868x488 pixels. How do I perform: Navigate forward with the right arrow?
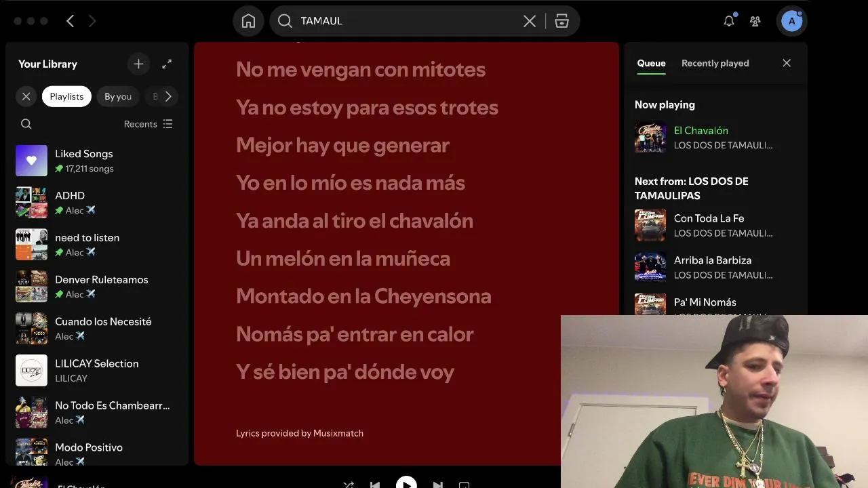point(92,21)
